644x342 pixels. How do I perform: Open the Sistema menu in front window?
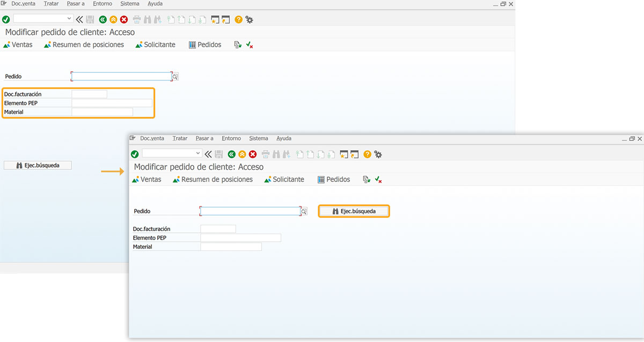tap(259, 138)
